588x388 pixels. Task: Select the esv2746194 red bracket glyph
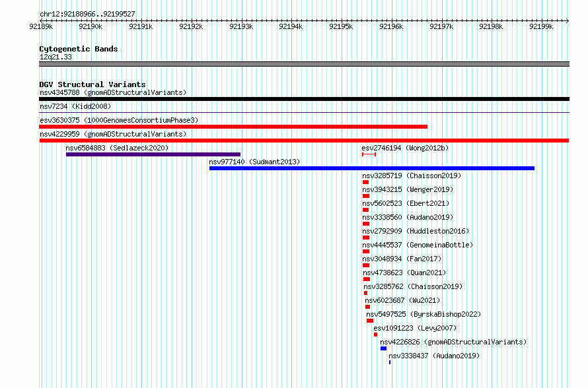[369, 154]
